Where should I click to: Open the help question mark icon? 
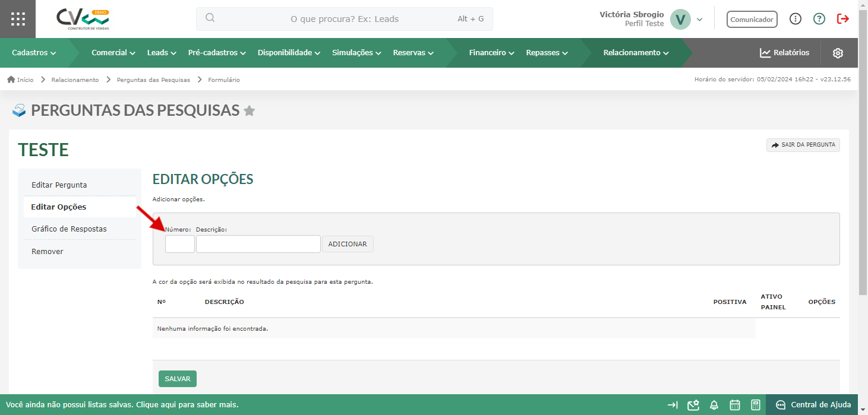(x=819, y=19)
